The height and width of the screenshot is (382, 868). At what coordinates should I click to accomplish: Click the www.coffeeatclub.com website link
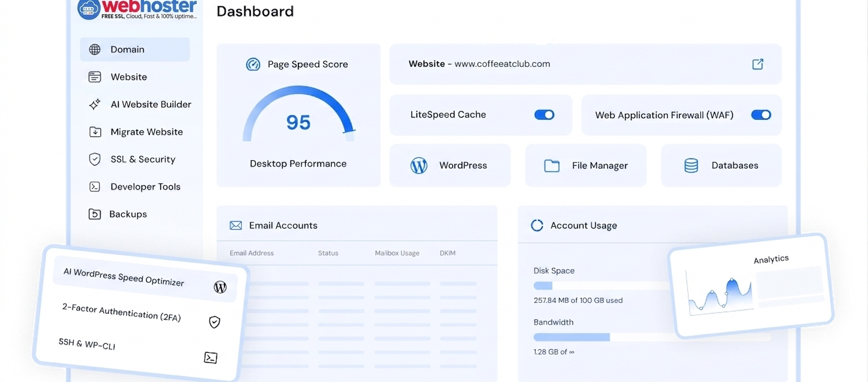click(x=502, y=63)
